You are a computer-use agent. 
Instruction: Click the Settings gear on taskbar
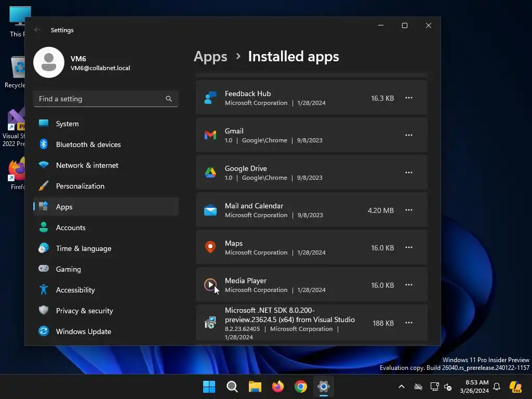click(x=324, y=387)
